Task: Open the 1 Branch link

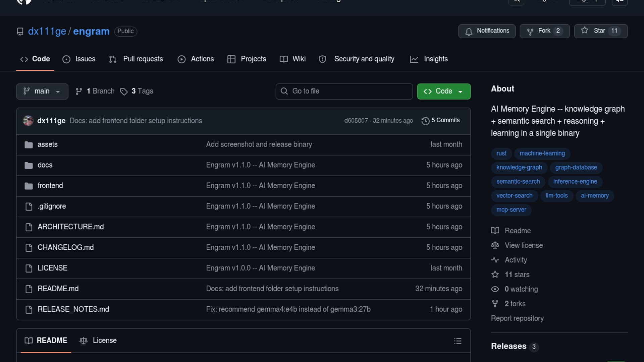Action: 95,92
